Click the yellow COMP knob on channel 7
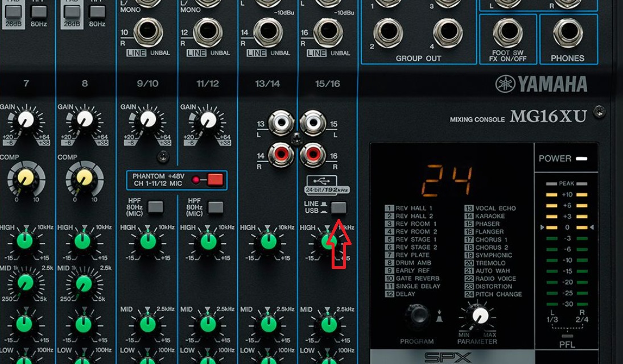Viewport: 623px width, 364px height. [x=26, y=177]
